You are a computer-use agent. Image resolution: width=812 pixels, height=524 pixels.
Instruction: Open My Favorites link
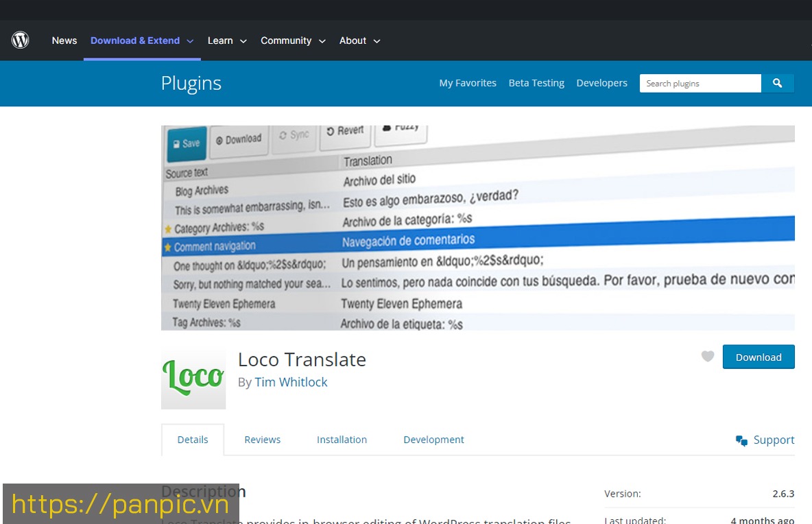pos(468,83)
